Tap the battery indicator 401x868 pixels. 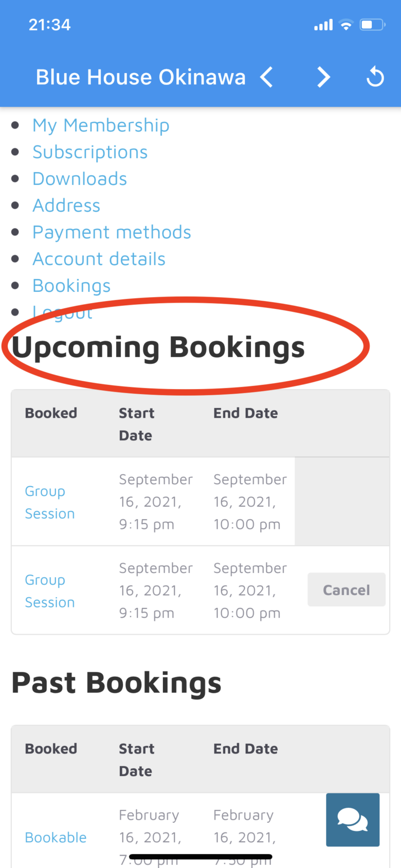372,25
